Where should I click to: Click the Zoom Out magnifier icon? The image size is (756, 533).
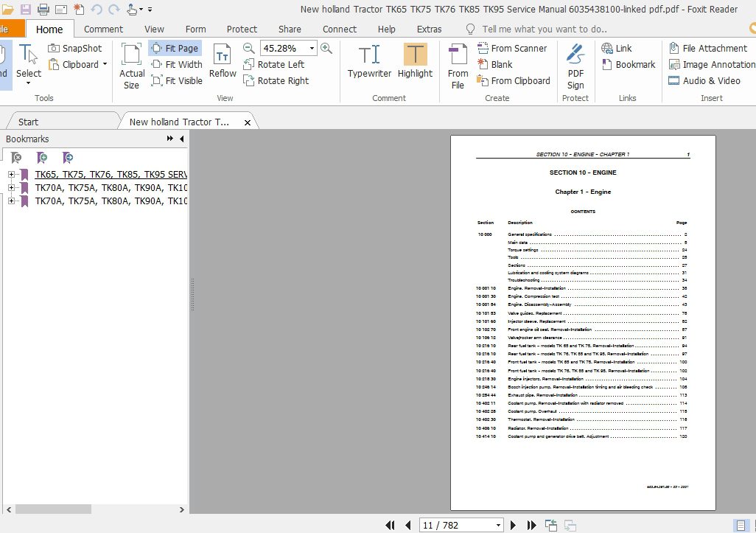coord(249,48)
